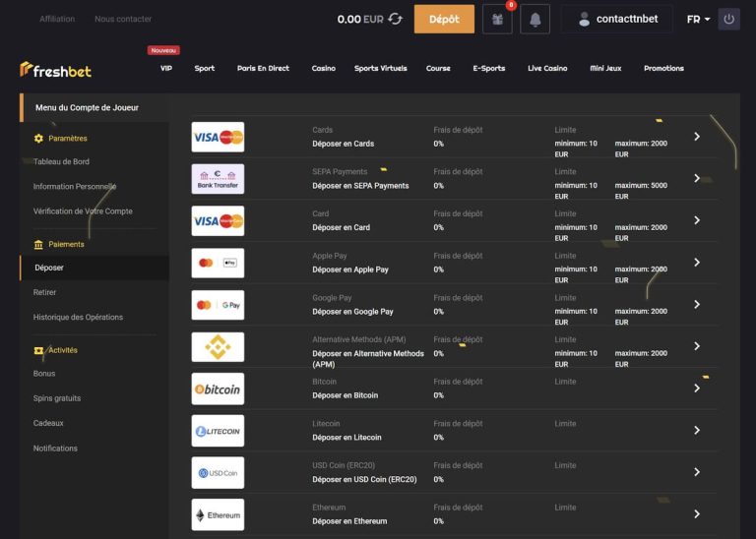Select the Ethereum logo
This screenshot has width=756, height=539.
point(218,514)
